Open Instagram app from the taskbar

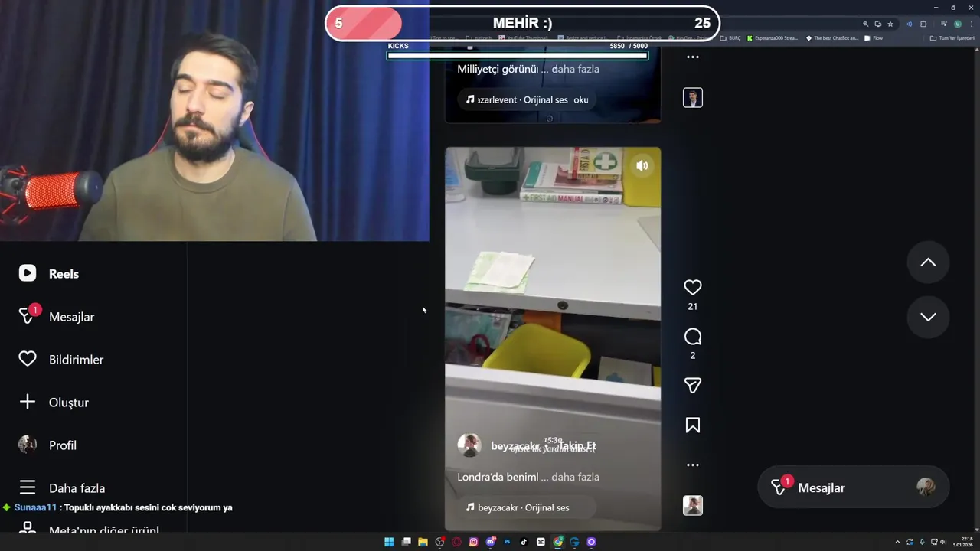pyautogui.click(x=473, y=542)
